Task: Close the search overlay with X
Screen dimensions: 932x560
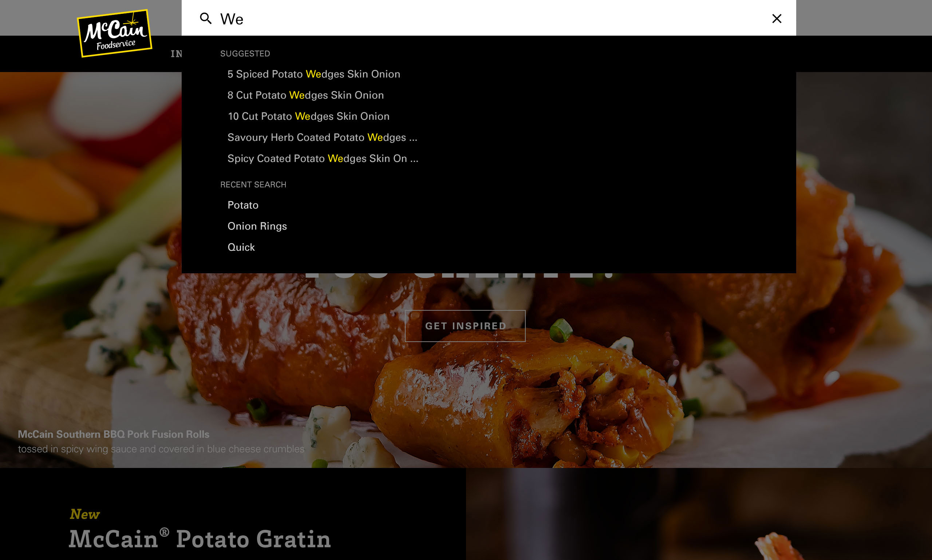Action: [x=777, y=19]
